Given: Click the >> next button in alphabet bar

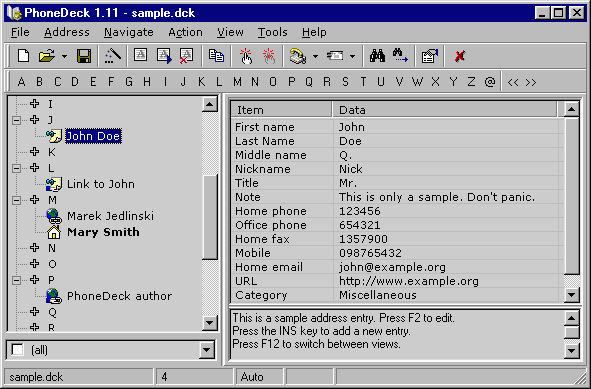Looking at the screenshot, I should coord(531,82).
